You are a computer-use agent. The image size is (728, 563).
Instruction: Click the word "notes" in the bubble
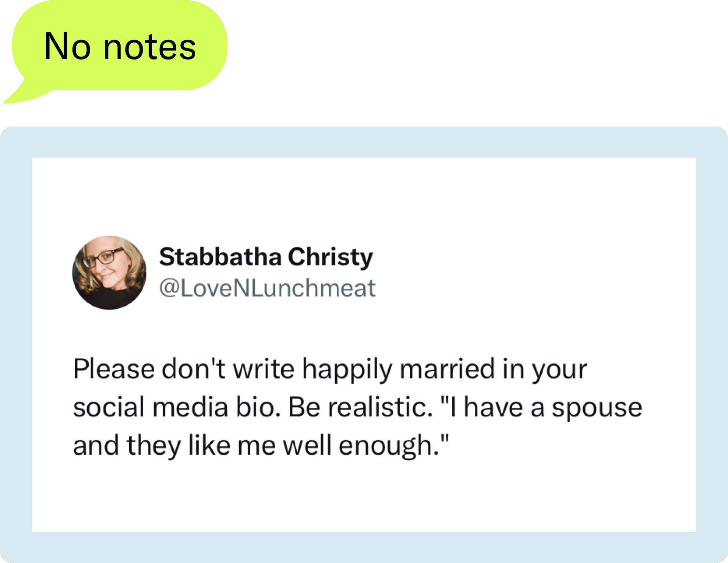(149, 47)
